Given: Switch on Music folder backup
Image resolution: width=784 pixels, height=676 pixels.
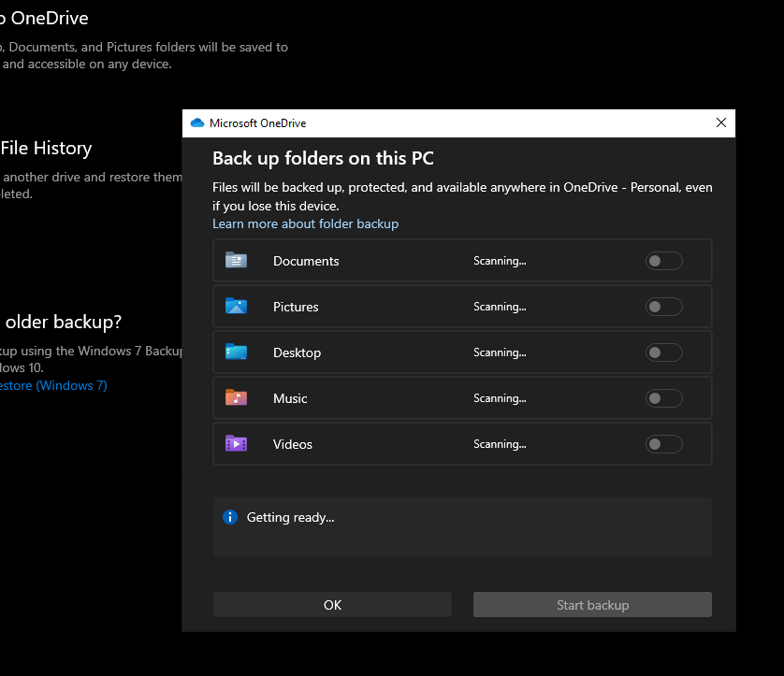Looking at the screenshot, I should 664,398.
